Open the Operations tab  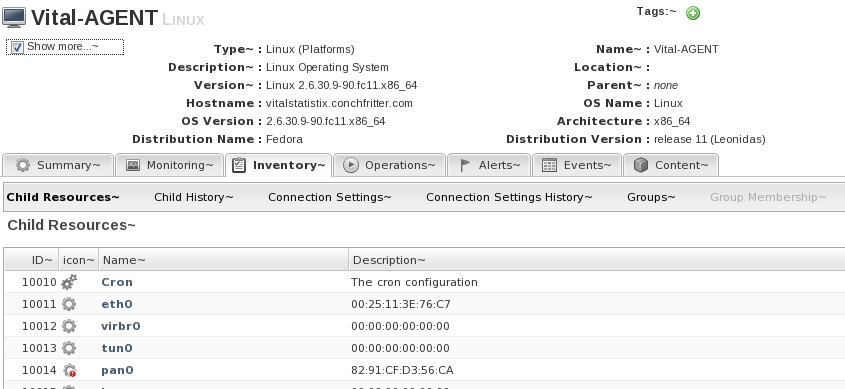390,165
